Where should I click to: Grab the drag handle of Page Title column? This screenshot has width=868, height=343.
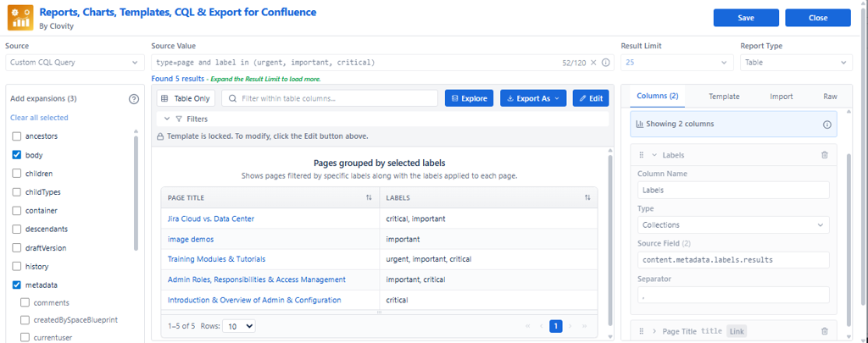(x=642, y=331)
